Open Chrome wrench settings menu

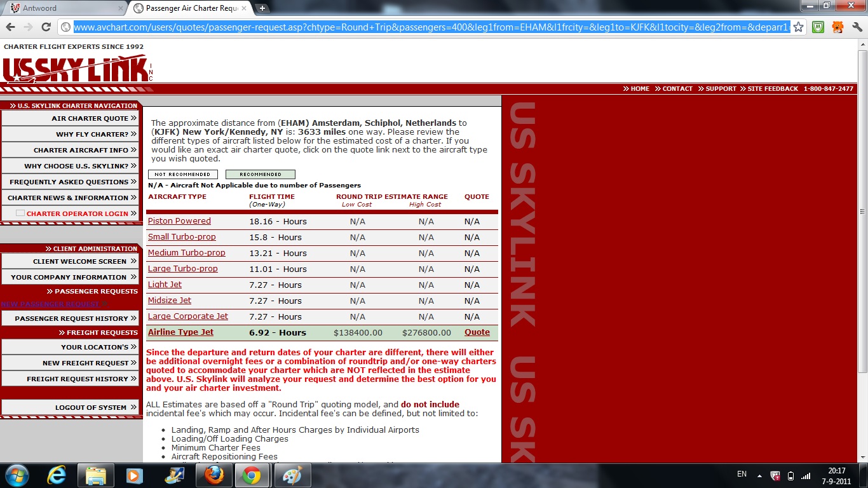click(857, 27)
